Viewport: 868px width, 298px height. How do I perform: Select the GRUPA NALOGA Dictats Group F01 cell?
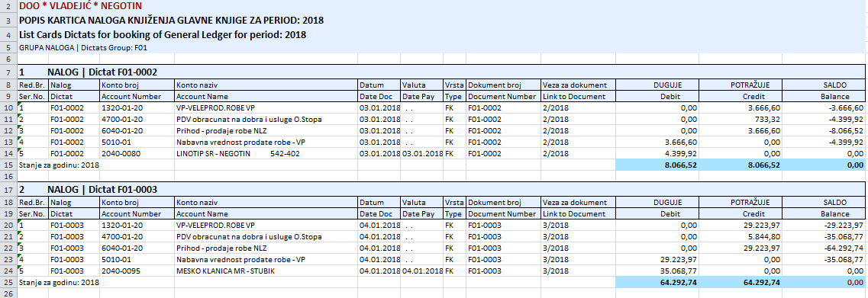point(83,48)
